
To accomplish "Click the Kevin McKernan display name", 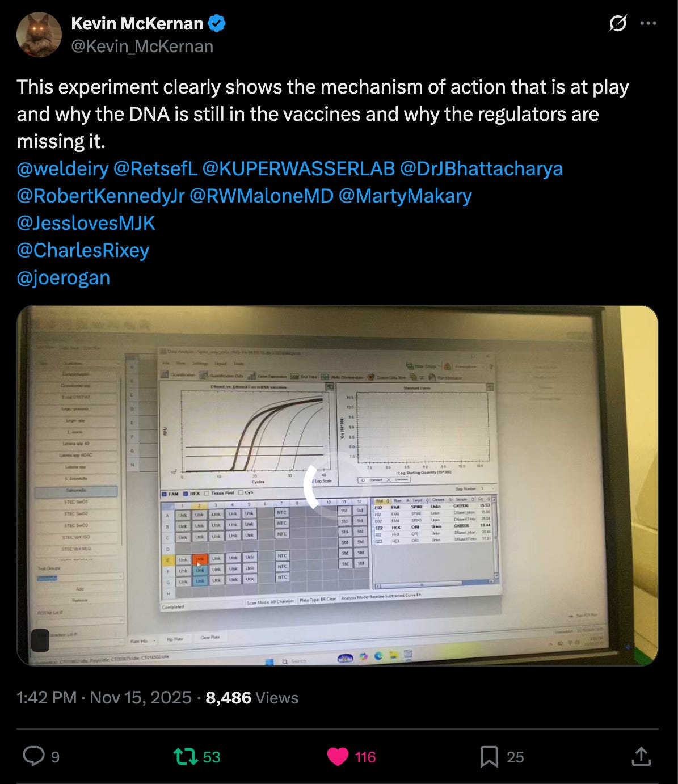I will click(x=137, y=23).
